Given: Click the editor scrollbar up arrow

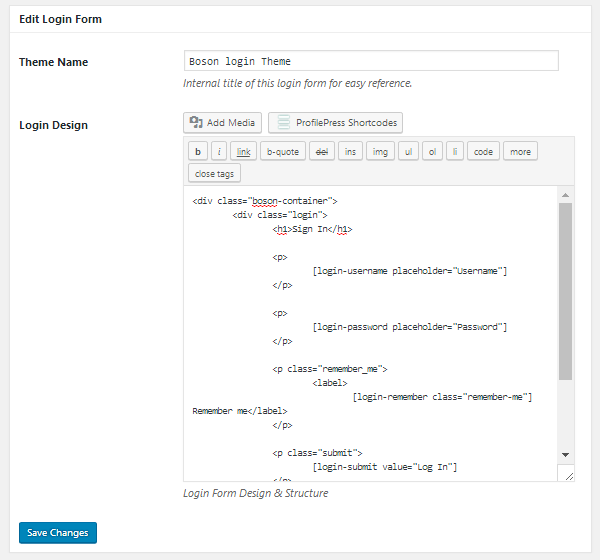Looking at the screenshot, I should click(566, 195).
